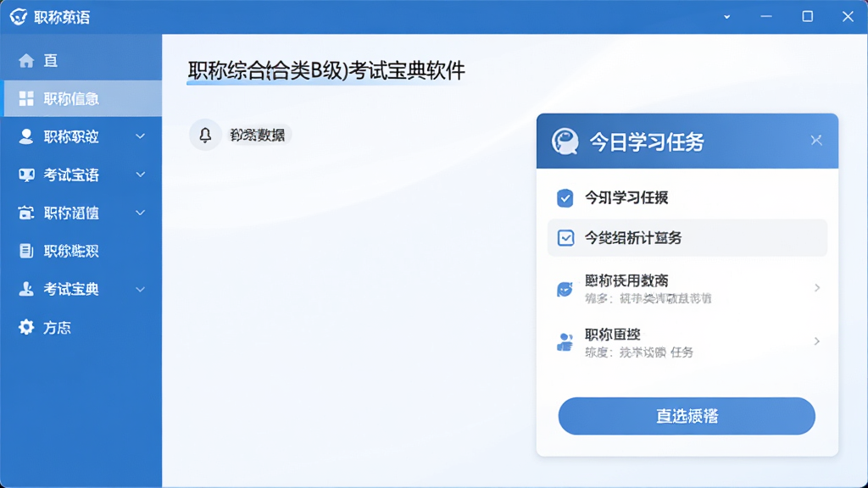
Task: Close the 今日学习任务 panel
Action: point(816,141)
